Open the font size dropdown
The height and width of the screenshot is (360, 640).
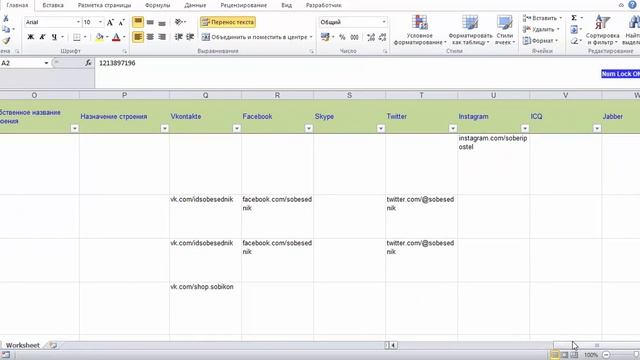tap(100, 22)
